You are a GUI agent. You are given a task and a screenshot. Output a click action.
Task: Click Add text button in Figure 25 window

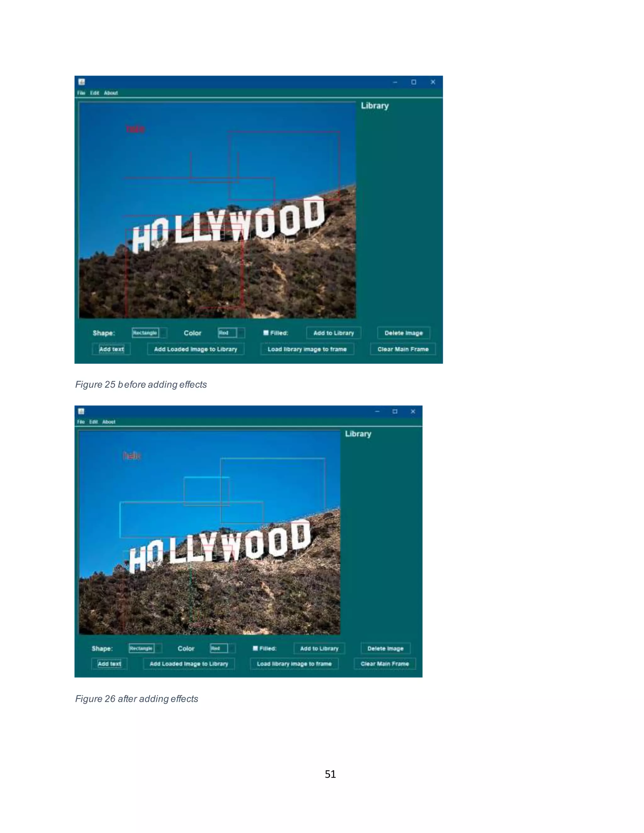pyautogui.click(x=111, y=349)
